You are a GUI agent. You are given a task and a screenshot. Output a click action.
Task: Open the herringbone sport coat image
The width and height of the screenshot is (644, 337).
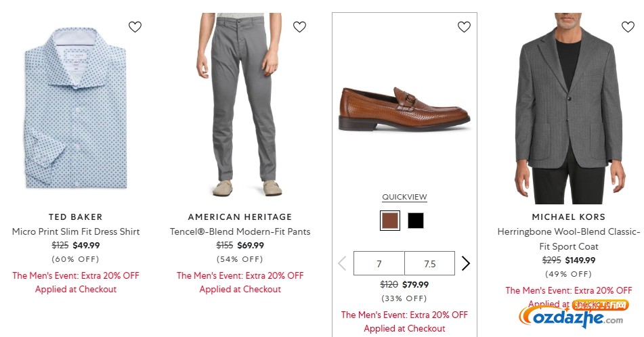(569, 108)
